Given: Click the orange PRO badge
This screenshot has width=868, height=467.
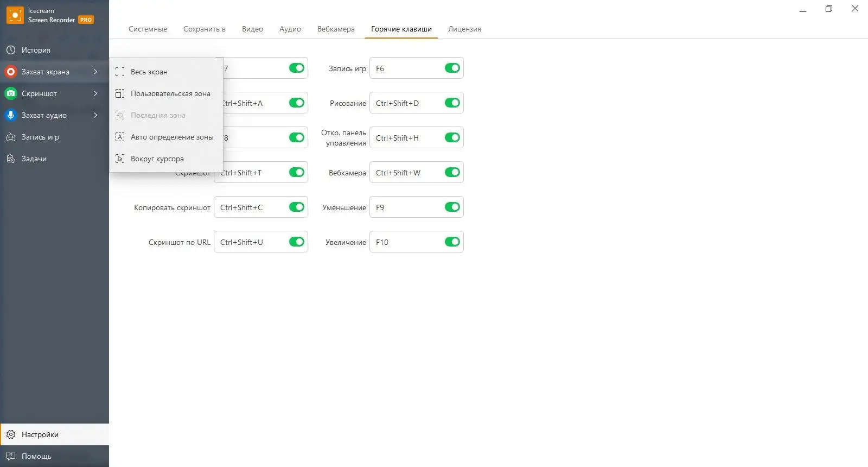Looking at the screenshot, I should pyautogui.click(x=86, y=20).
